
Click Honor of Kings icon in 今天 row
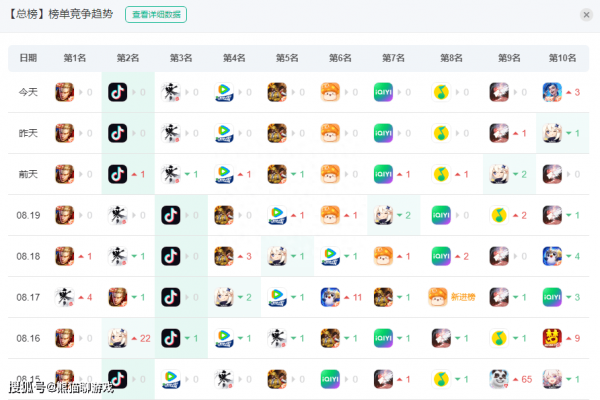65,92
